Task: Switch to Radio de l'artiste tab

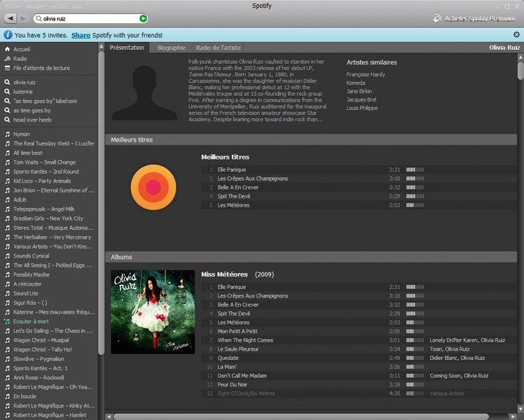Action: [219, 48]
